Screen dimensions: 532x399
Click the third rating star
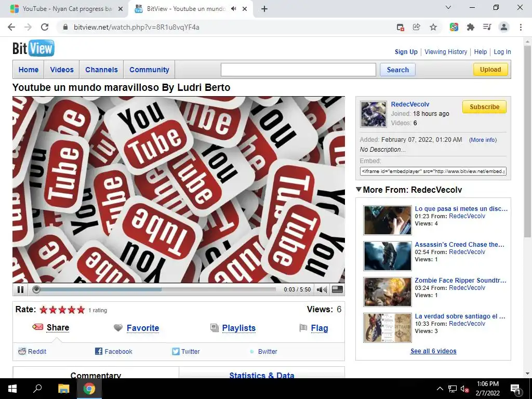(62, 310)
